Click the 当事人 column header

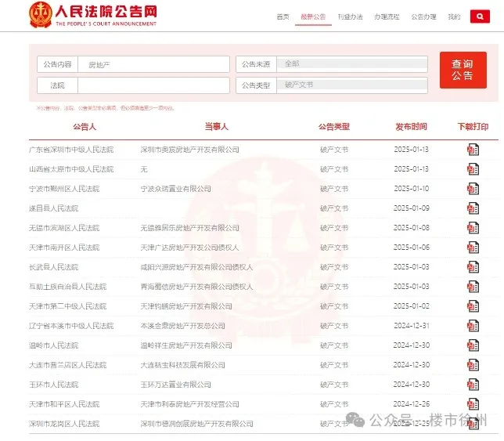pyautogui.click(x=217, y=127)
